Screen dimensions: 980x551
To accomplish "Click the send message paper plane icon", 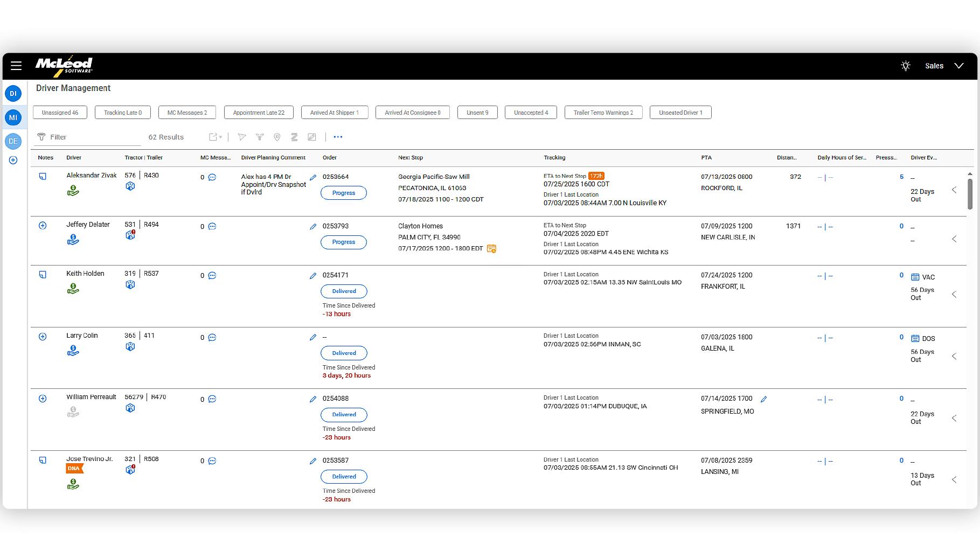I will tap(241, 137).
